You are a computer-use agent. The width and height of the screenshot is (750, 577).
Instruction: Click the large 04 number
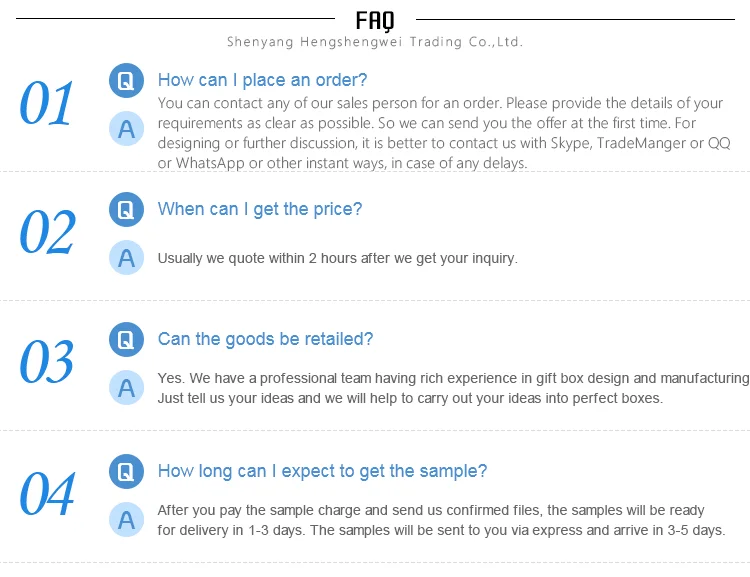pos(48,494)
